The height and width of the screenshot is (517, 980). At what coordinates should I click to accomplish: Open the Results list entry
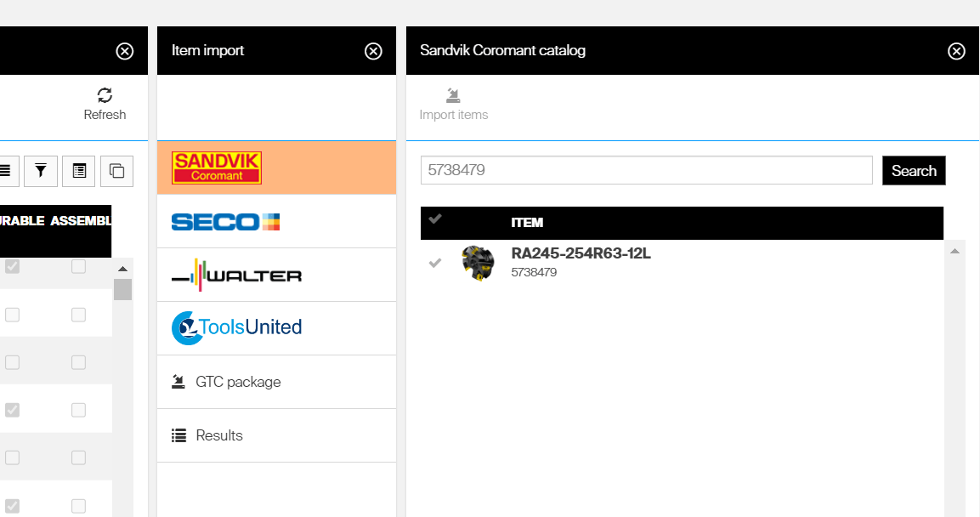(219, 435)
